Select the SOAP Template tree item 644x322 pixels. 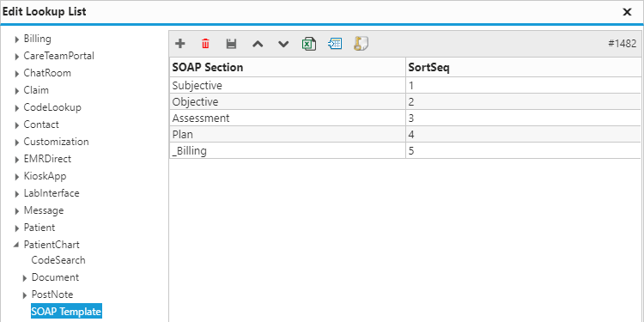point(66,312)
